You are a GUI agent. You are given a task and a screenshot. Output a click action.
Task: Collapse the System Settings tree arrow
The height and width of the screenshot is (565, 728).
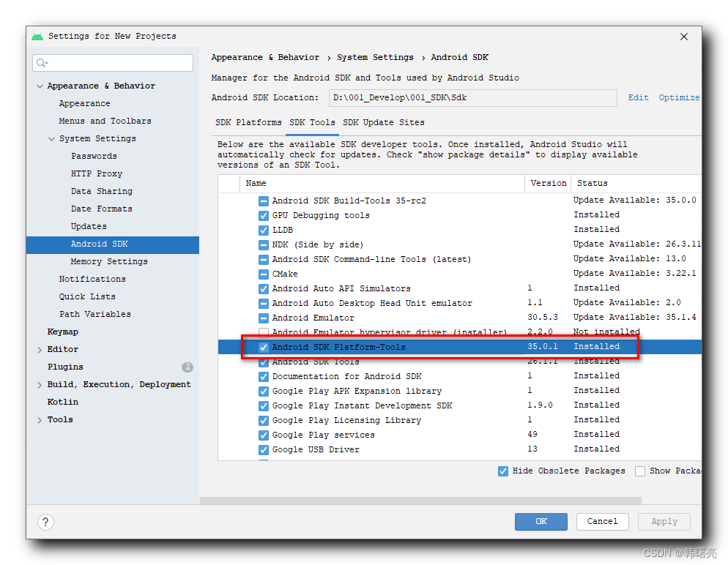(51, 139)
